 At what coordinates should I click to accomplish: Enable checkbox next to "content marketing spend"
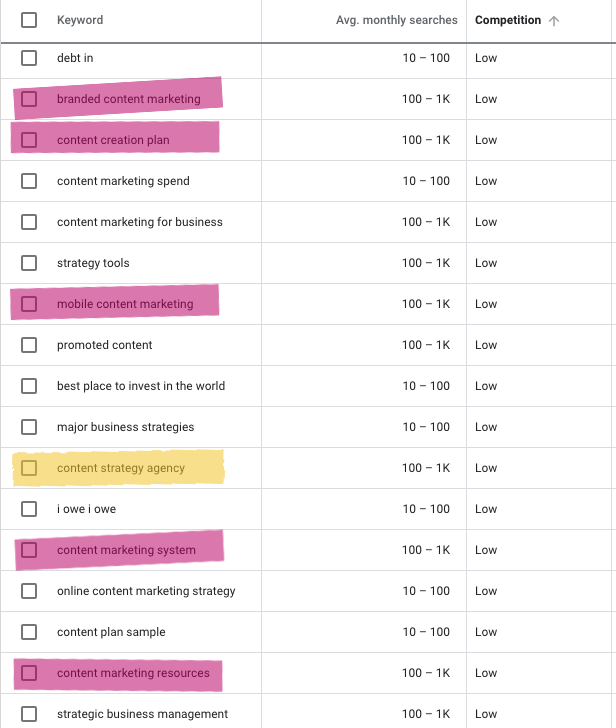(x=29, y=181)
